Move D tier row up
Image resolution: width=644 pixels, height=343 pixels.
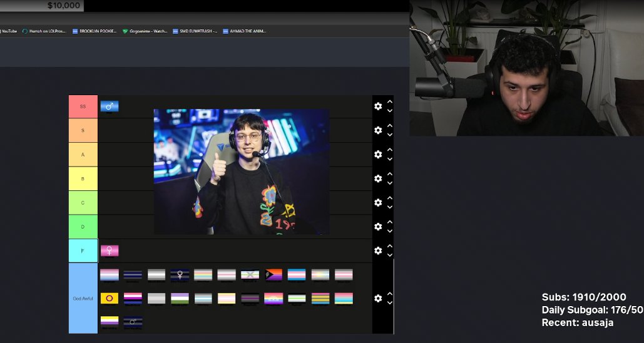tap(390, 222)
